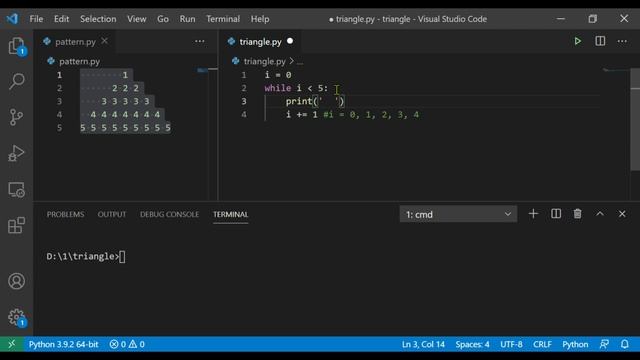This screenshot has height=360, width=640.
Task: Open the Remote Explorer icon
Action: pyautogui.click(x=16, y=190)
